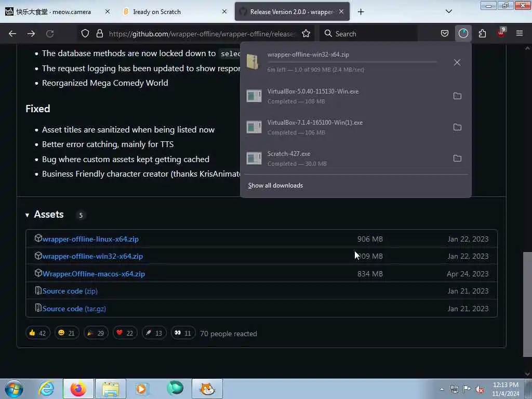This screenshot has height=399, width=532.
Task: Click the muted volume tray icon
Action: click(x=480, y=389)
